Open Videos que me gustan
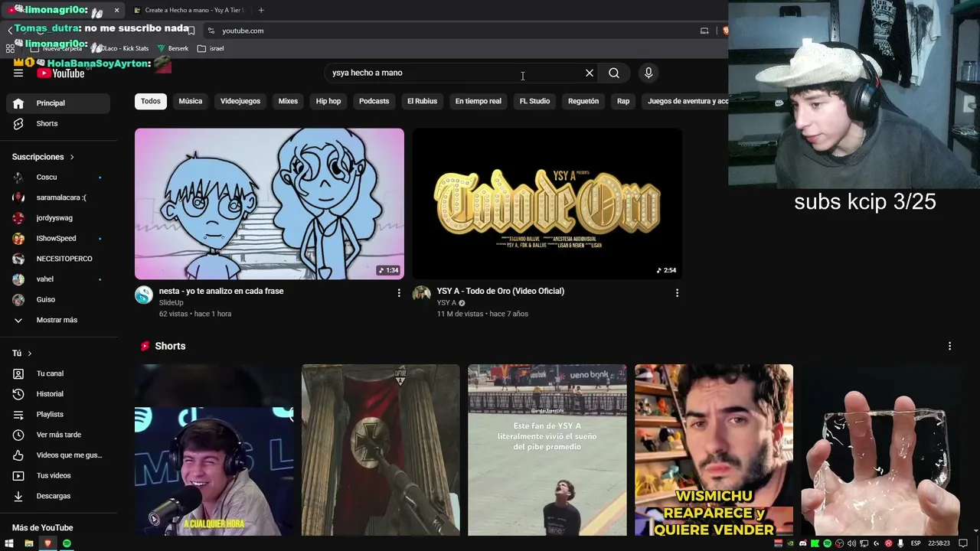This screenshot has height=551, width=980. (x=60, y=455)
